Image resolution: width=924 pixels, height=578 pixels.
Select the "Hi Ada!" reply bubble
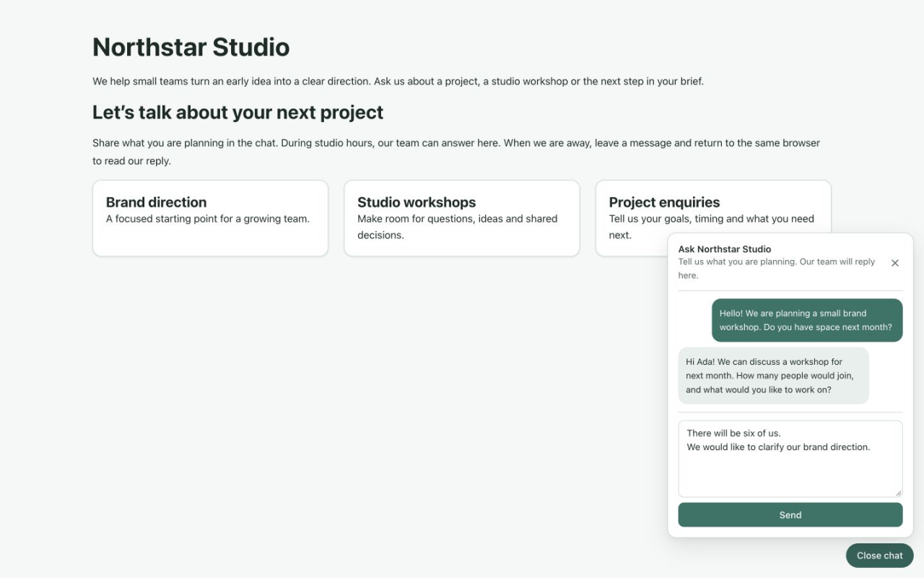click(x=774, y=376)
